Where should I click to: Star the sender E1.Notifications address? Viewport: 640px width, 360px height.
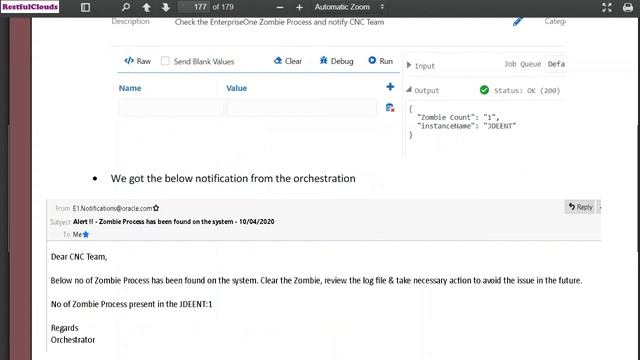(156, 208)
